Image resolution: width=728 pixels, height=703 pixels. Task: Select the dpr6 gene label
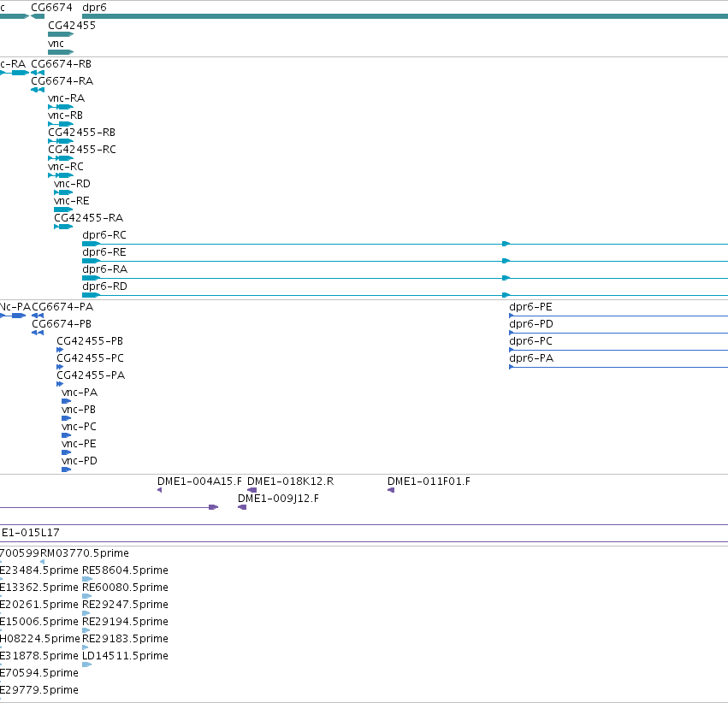tap(94, 8)
